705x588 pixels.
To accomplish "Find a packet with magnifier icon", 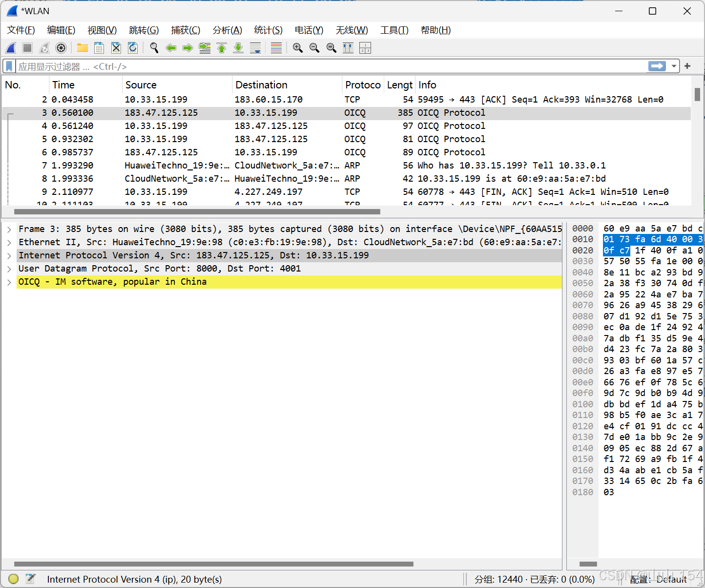I will (x=154, y=48).
